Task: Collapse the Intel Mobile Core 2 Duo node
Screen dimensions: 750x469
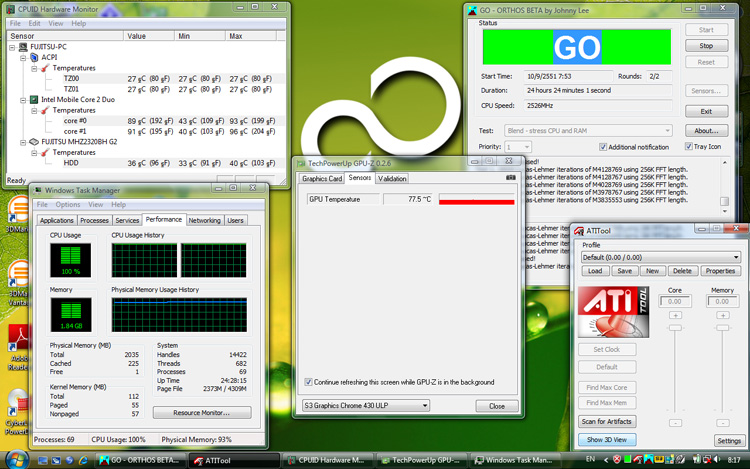Action: click(x=23, y=100)
